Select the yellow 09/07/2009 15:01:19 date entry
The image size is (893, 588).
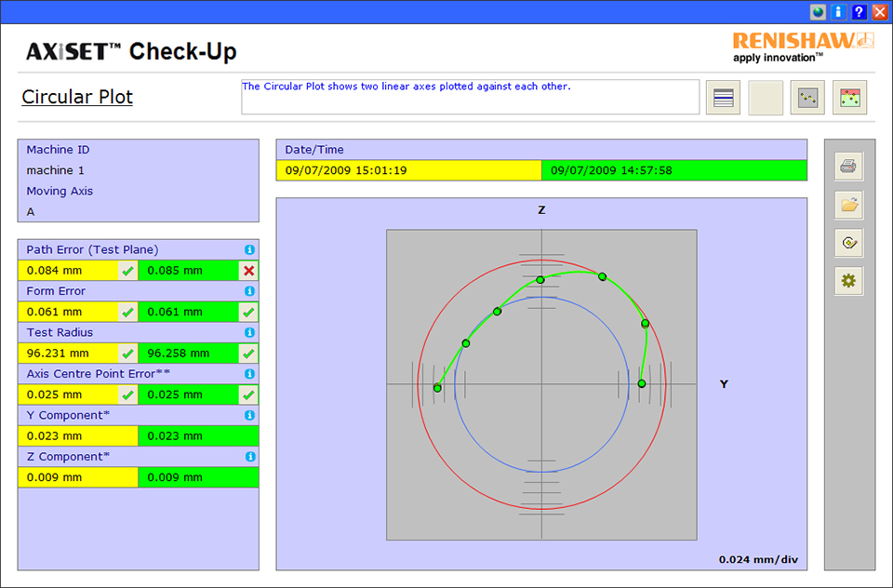coord(408,170)
